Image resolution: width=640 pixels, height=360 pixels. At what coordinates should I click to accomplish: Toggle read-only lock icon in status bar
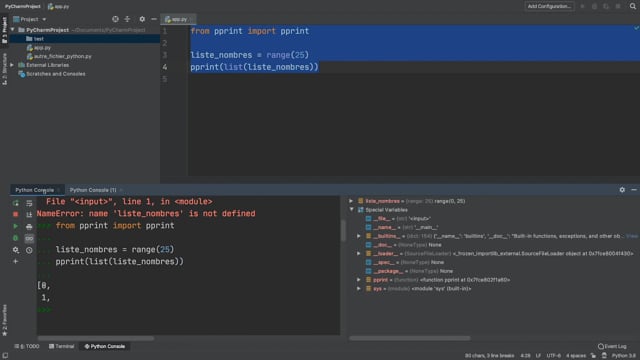click(593, 356)
